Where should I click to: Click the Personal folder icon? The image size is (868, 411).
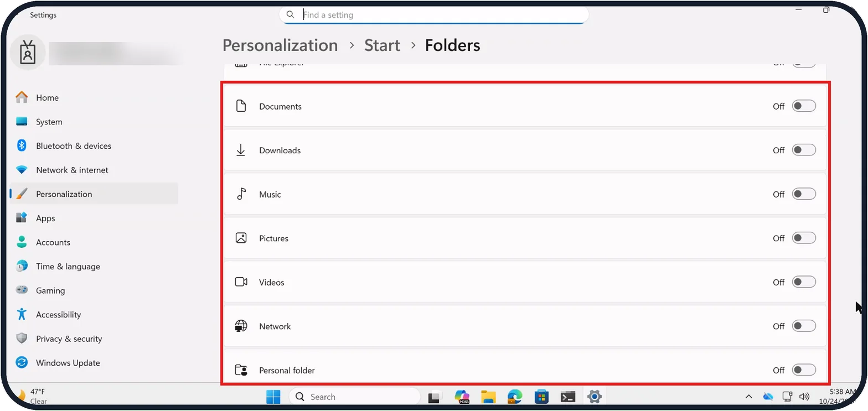(x=241, y=370)
